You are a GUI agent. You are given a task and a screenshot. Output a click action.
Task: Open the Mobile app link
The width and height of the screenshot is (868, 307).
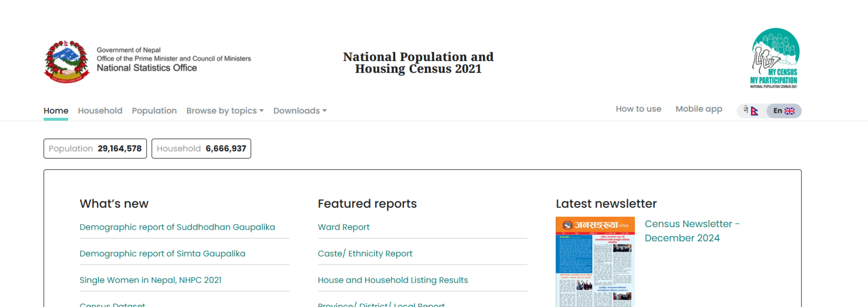click(698, 109)
